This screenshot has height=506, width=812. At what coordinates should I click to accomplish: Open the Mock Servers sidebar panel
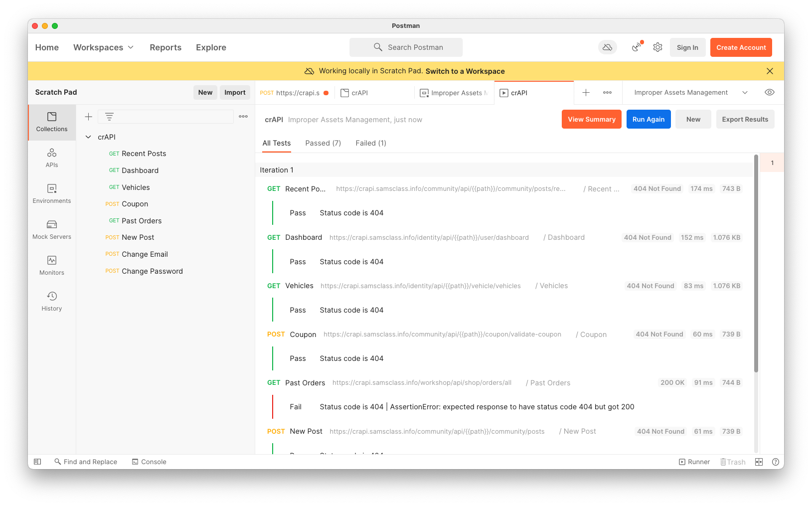pos(52,230)
